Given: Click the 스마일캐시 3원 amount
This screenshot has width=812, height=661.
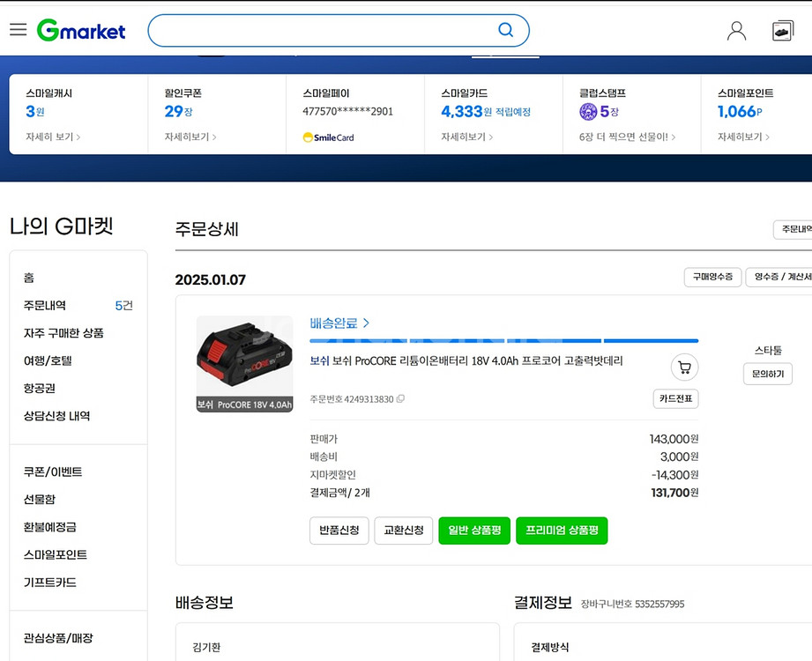Looking at the screenshot, I should coord(35,111).
